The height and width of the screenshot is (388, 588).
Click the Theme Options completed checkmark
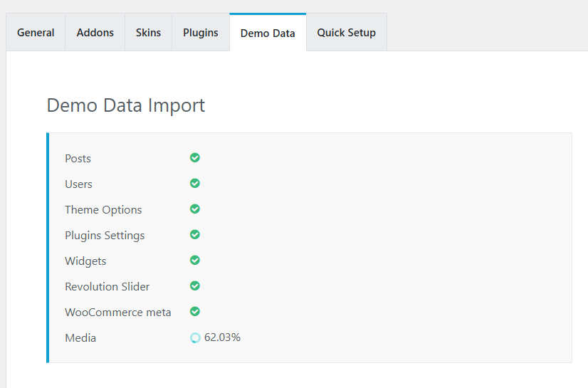[x=195, y=209]
